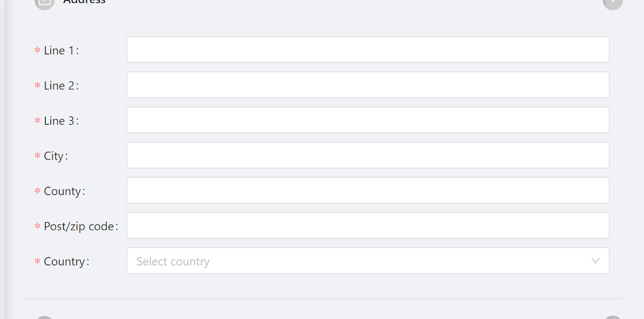Click the Post/zip code label

(x=80, y=227)
